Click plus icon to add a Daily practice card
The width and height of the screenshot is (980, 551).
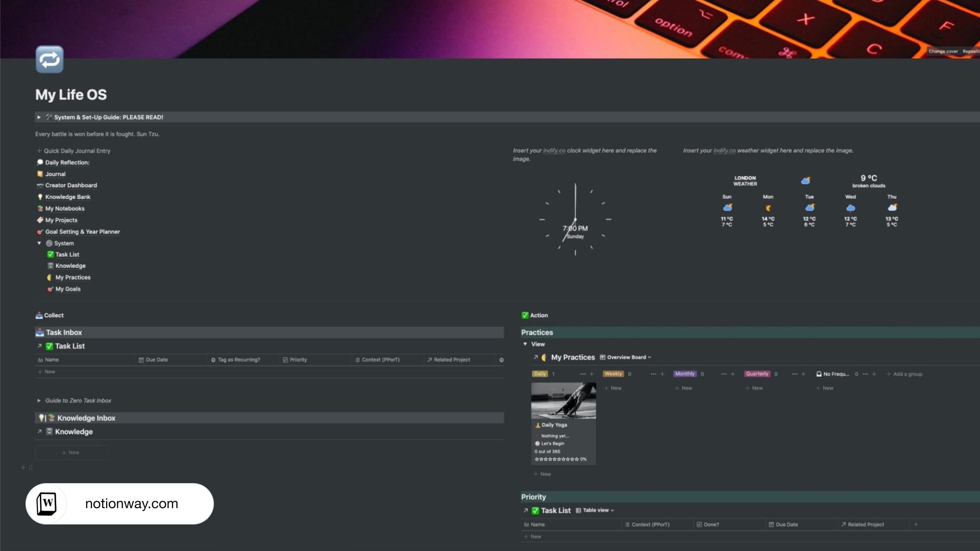592,374
